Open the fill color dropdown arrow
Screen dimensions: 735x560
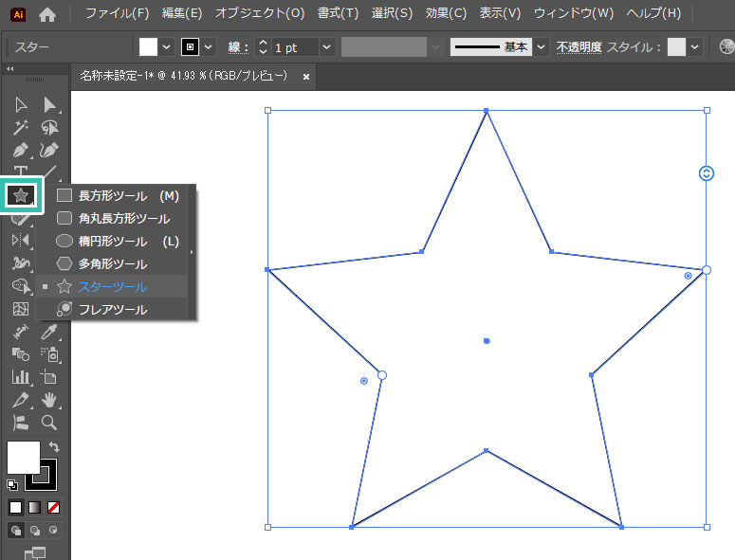167,46
